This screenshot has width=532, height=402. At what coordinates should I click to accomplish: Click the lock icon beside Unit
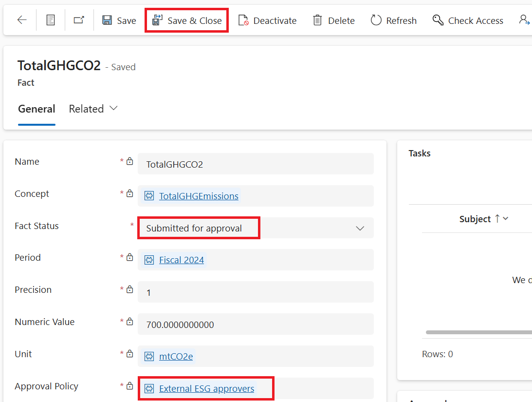[x=129, y=353]
